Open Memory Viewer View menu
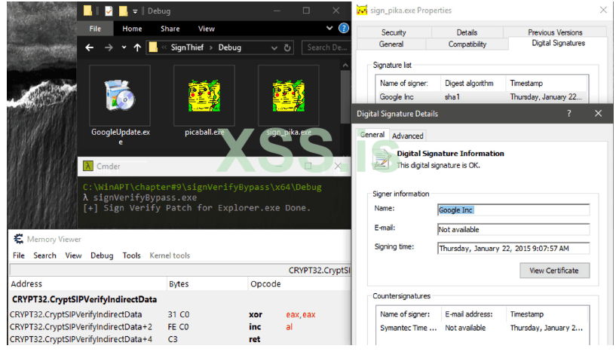The height and width of the screenshot is (364, 616). click(73, 255)
